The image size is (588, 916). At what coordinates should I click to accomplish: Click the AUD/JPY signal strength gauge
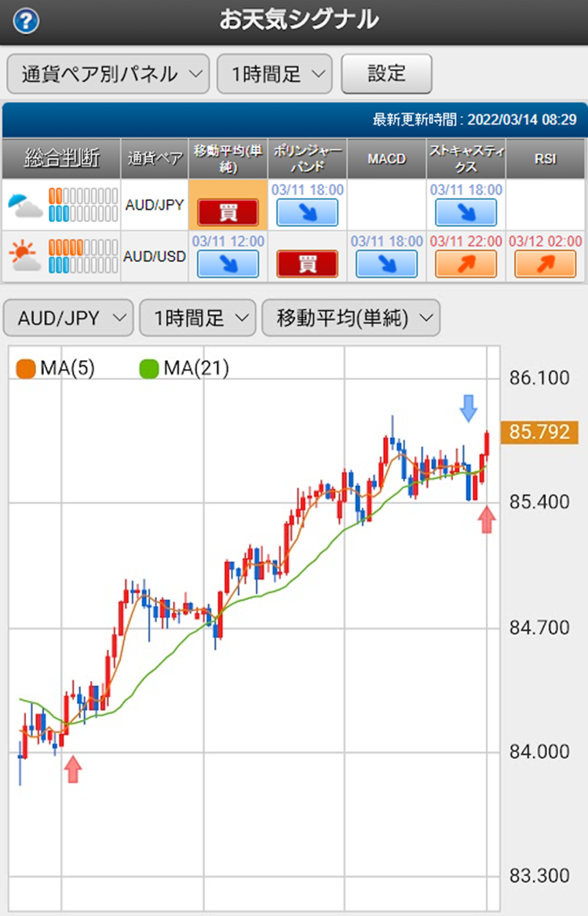83,204
